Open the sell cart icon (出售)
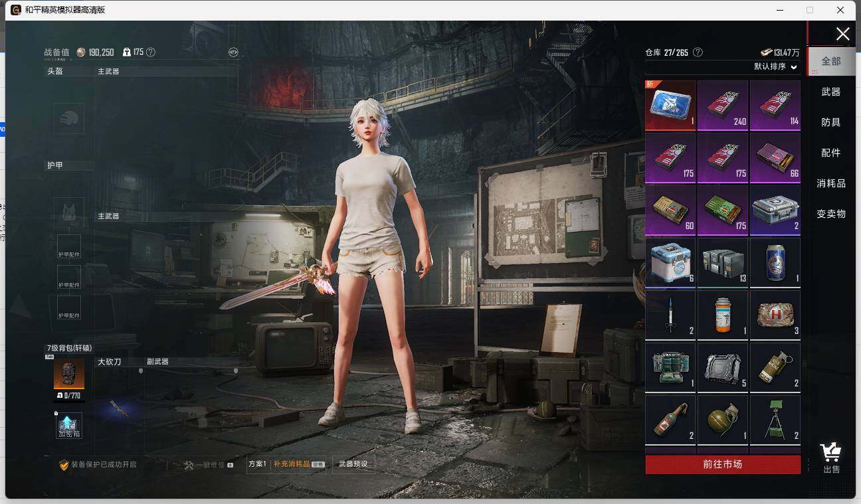The image size is (861, 504). pyautogui.click(x=831, y=458)
